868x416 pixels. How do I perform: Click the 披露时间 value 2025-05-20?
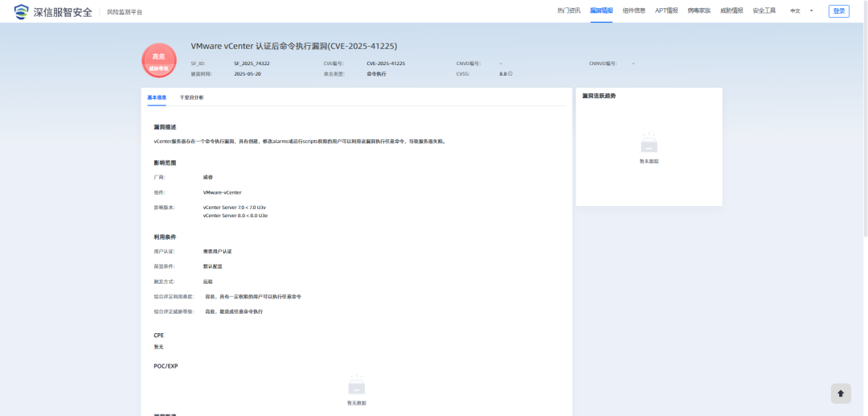[x=248, y=73]
